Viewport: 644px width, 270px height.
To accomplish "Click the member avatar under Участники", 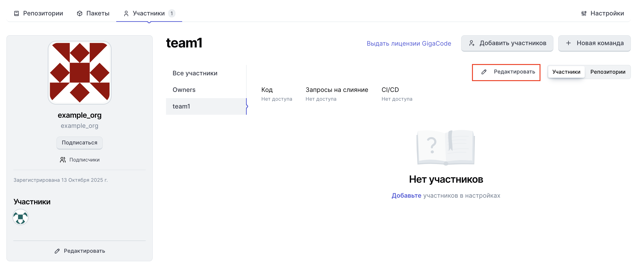I will coord(21,217).
